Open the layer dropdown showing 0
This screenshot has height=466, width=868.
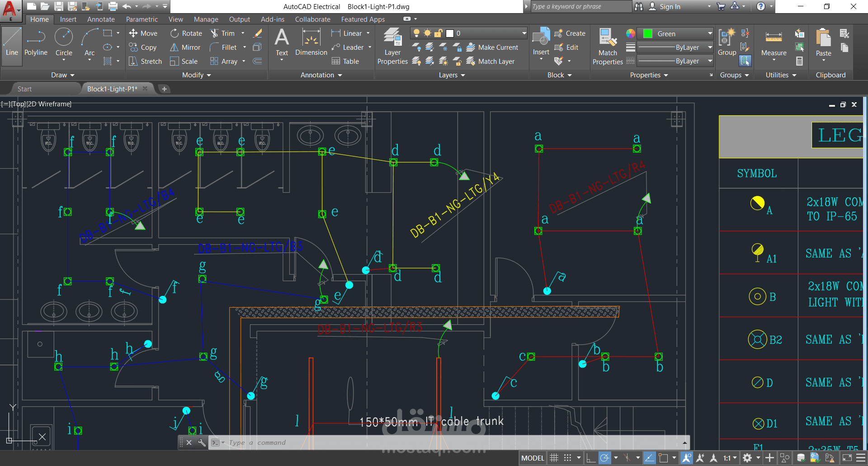(469, 33)
